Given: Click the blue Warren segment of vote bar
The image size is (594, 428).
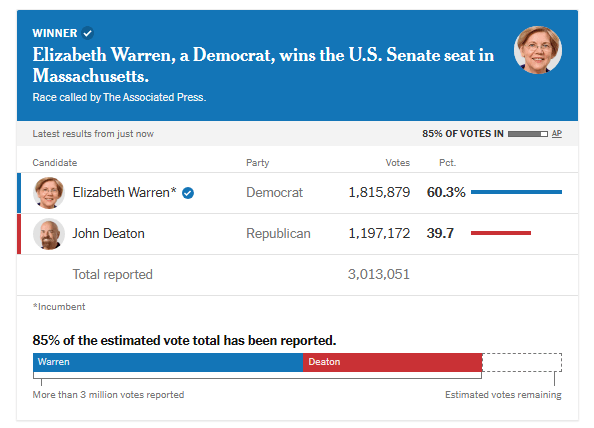Looking at the screenshot, I should pos(168,362).
